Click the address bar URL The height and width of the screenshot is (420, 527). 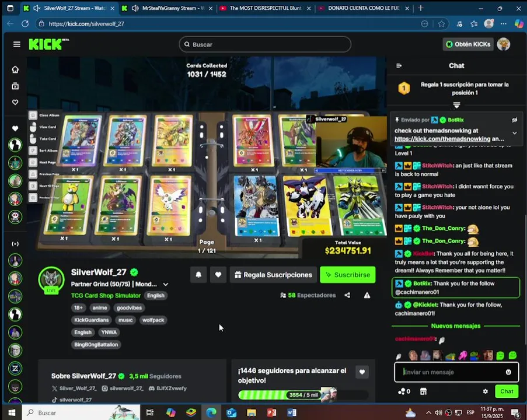86,23
